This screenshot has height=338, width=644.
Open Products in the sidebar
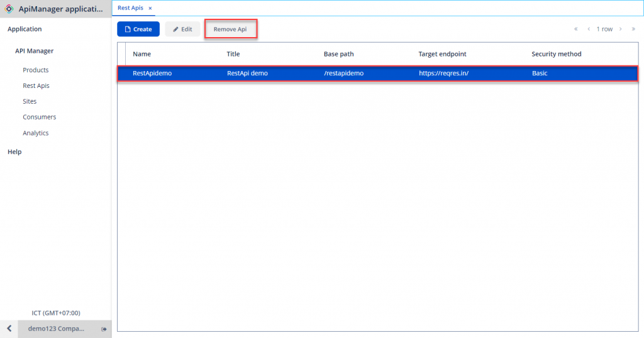click(36, 70)
